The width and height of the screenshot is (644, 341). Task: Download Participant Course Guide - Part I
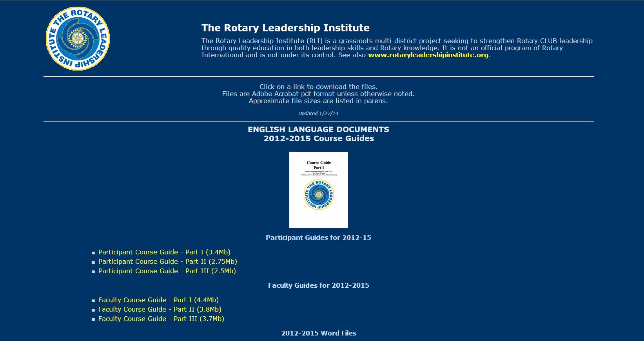pos(164,252)
